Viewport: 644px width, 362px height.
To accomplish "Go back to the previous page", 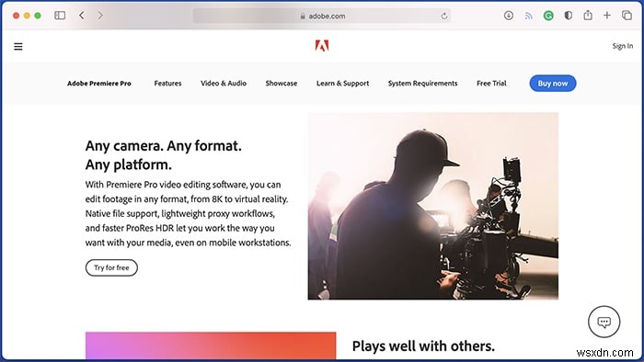I will coord(82,16).
